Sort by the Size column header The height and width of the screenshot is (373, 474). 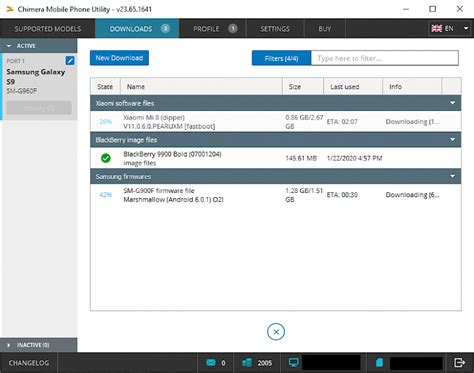pos(303,87)
